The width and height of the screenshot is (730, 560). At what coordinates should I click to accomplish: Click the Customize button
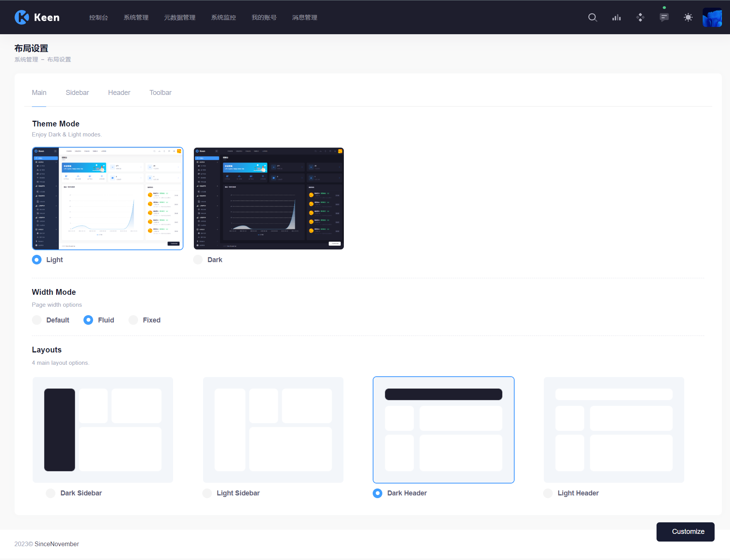point(685,532)
